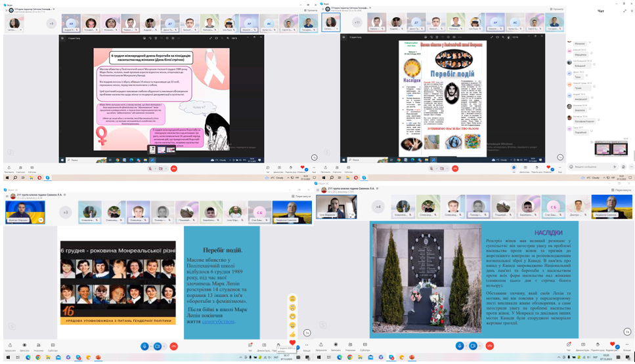The image size is (635, 364).
Task: Follow the самогубством link on the slide
Action: pos(218,321)
